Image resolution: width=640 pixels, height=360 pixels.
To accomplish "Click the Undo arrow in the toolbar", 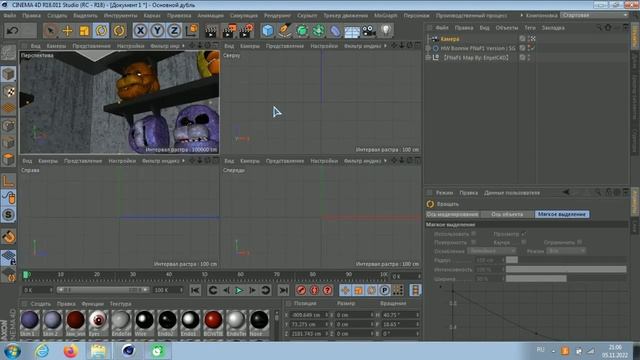I will click(x=13, y=31).
